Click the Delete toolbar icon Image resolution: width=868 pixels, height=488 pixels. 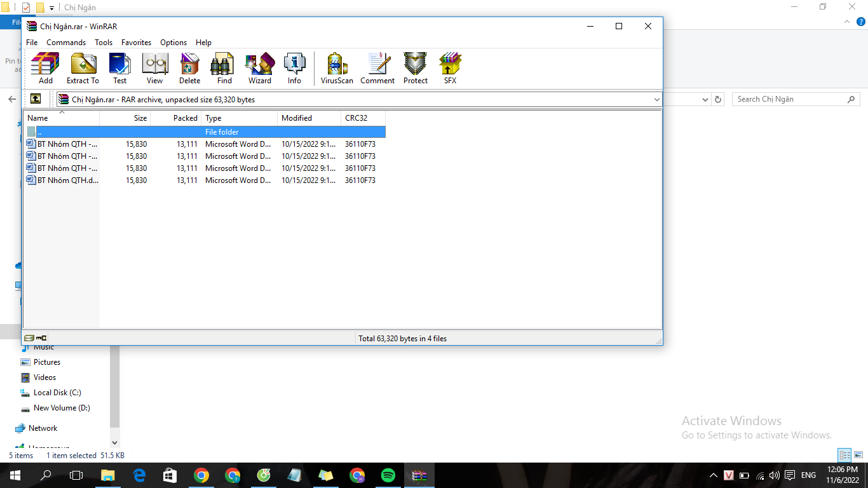click(189, 68)
